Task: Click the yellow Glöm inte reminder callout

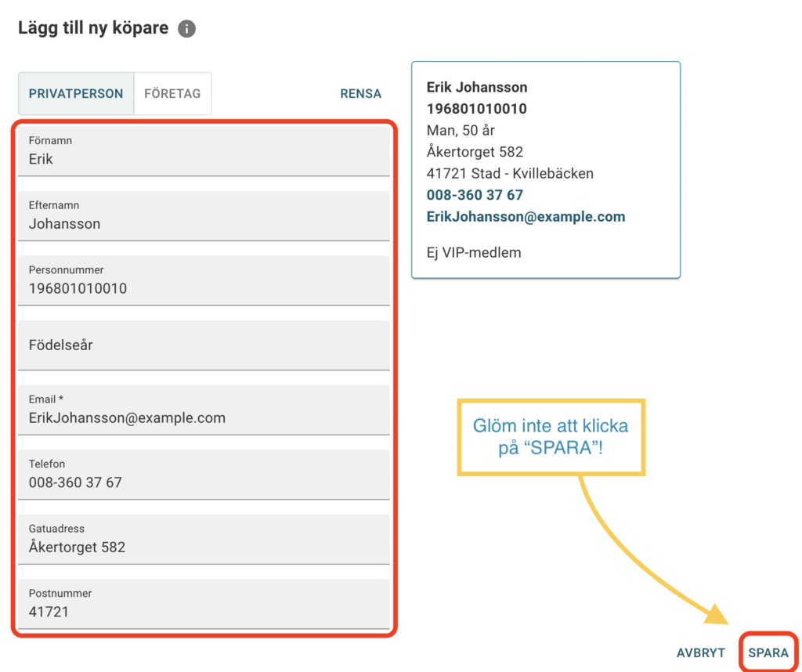Action: tap(551, 437)
